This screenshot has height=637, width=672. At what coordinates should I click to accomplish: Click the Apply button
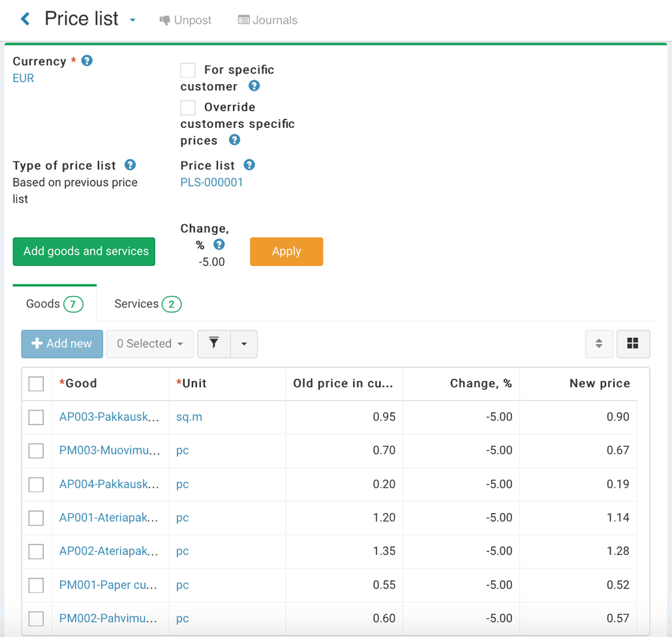[286, 252]
